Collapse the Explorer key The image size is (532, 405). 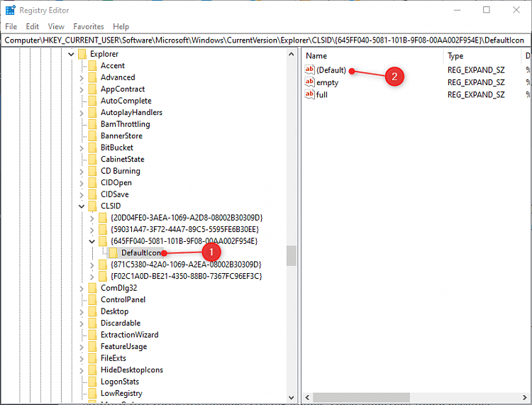71,54
